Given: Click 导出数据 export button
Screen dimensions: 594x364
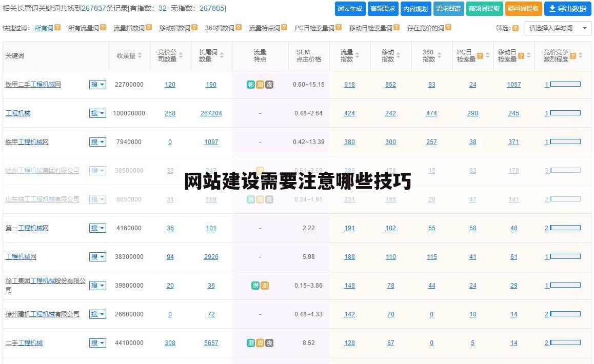Looking at the screenshot, I should point(567,9).
